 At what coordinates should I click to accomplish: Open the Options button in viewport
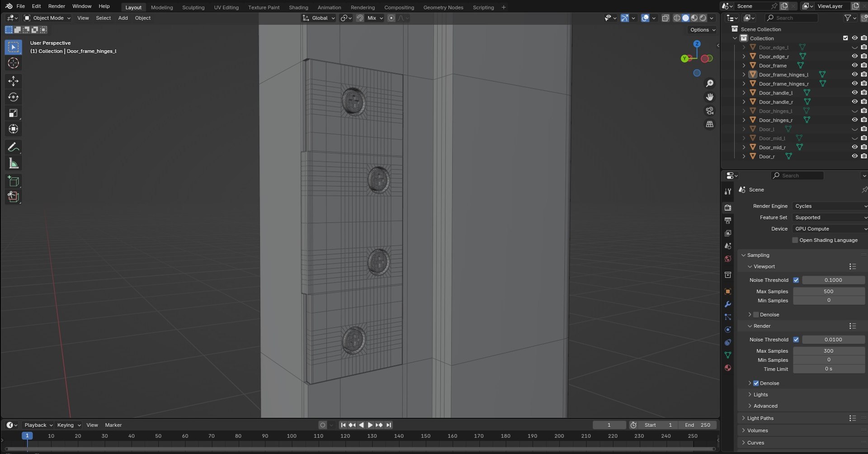point(702,30)
